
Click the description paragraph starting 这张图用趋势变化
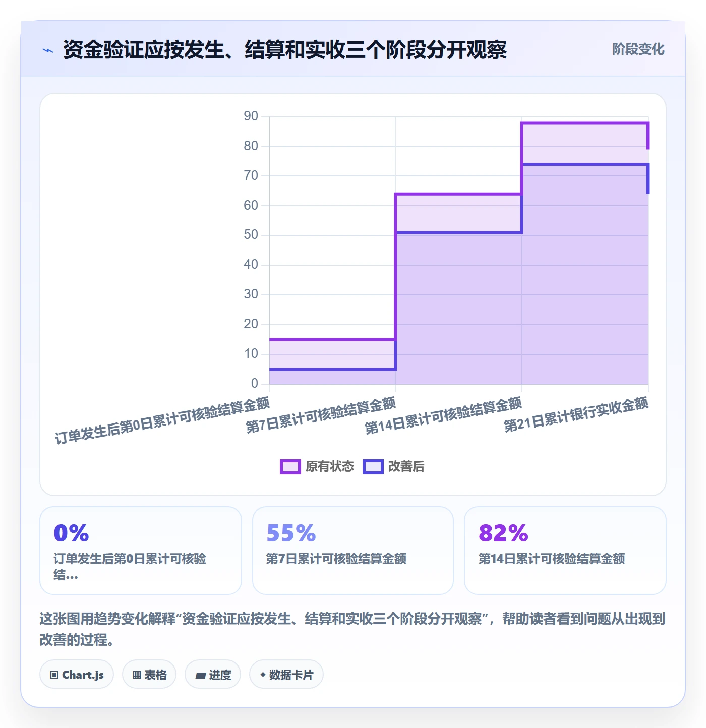pos(352,629)
